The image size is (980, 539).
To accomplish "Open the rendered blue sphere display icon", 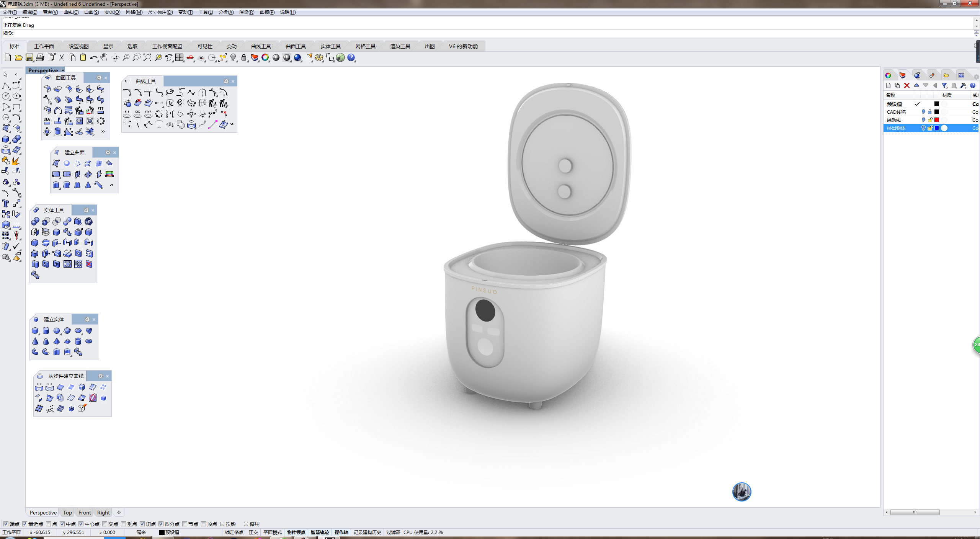I will [x=297, y=58].
